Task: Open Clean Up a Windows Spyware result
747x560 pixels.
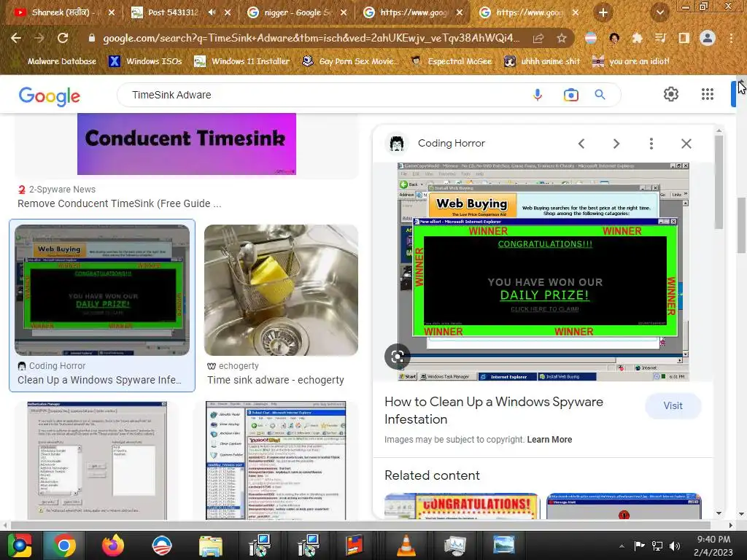Action: pyautogui.click(x=99, y=380)
